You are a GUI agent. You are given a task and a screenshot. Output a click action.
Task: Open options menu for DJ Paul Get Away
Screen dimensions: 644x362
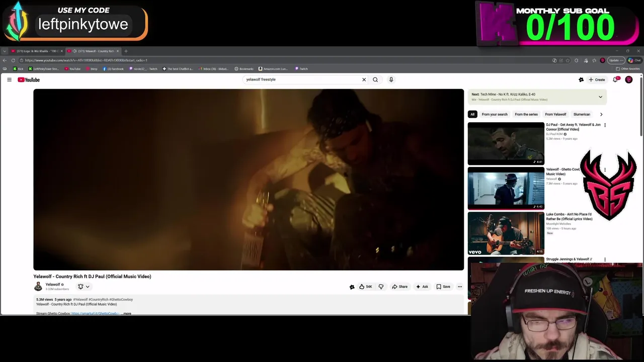pos(605,125)
